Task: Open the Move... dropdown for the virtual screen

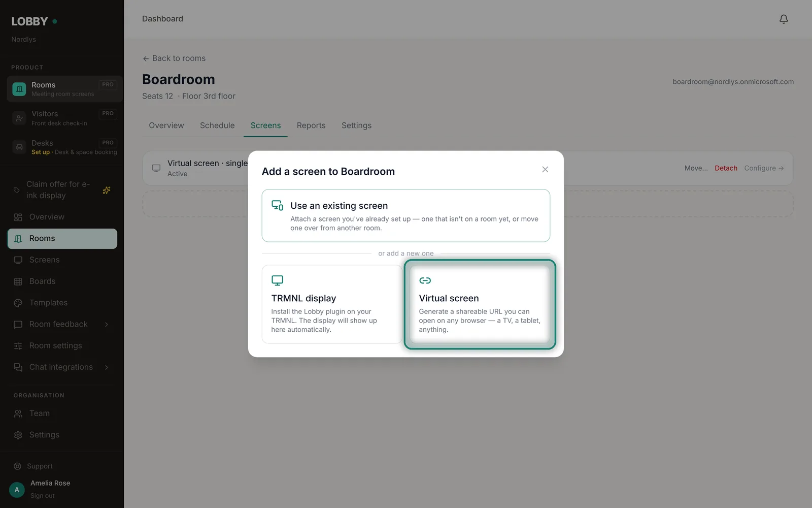Action: coord(696,168)
